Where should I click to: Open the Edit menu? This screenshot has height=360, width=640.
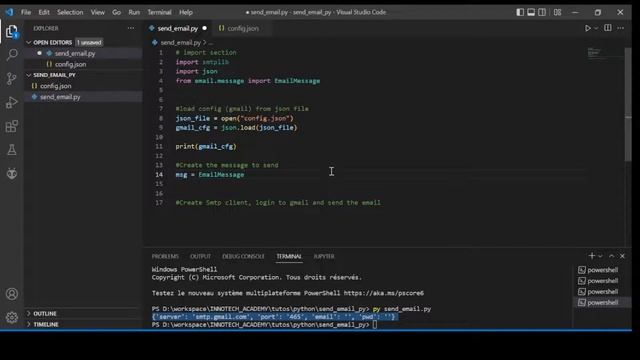coord(44,12)
